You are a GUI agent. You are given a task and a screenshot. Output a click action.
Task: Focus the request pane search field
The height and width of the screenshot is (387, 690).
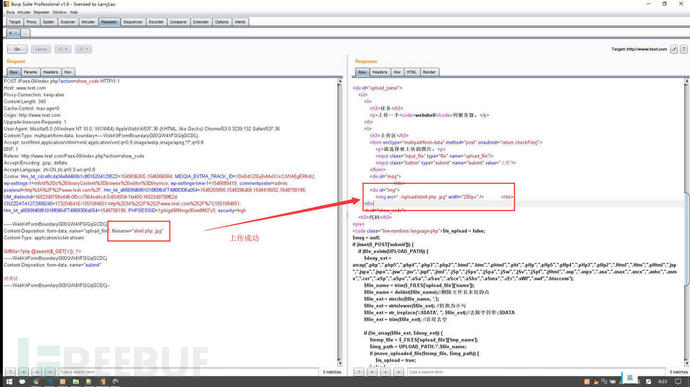[188, 372]
